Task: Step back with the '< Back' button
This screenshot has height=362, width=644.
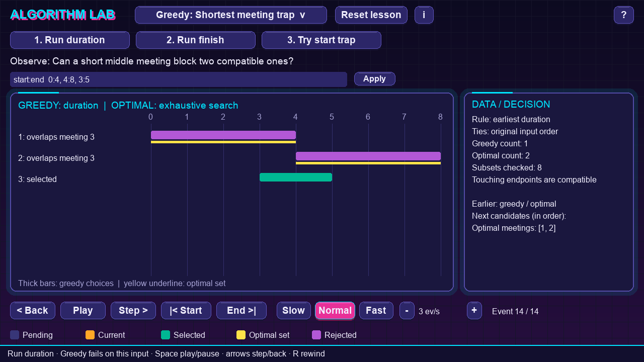Action: (32, 311)
